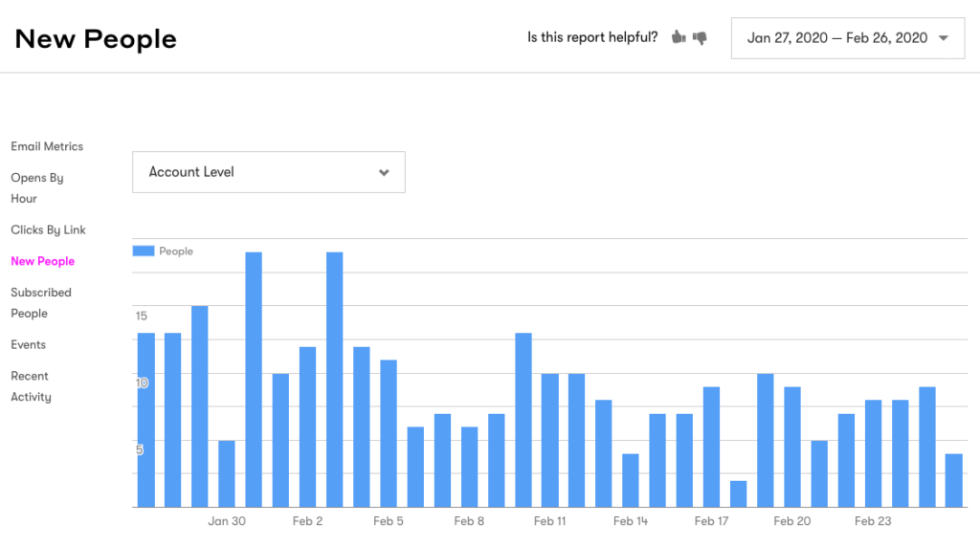980x546 pixels.
Task: Open the date range dropdown
Action: click(x=847, y=38)
